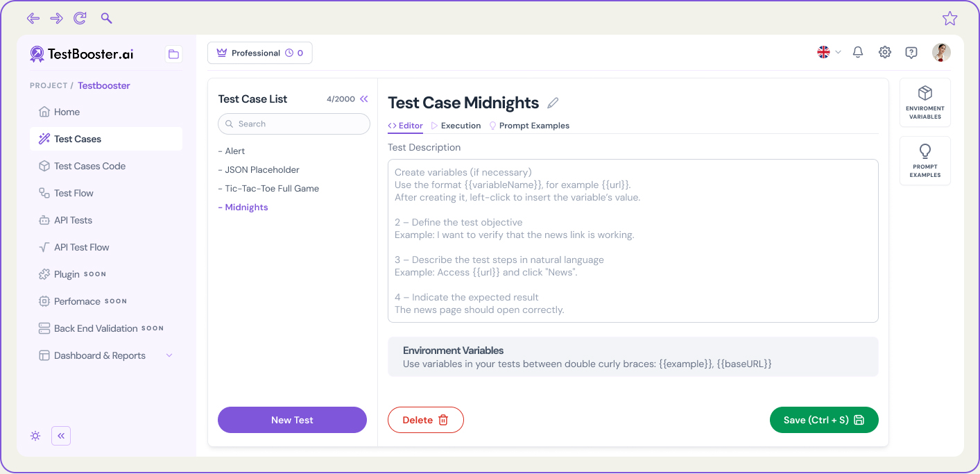Click the search magnifier in browser bar

106,18
